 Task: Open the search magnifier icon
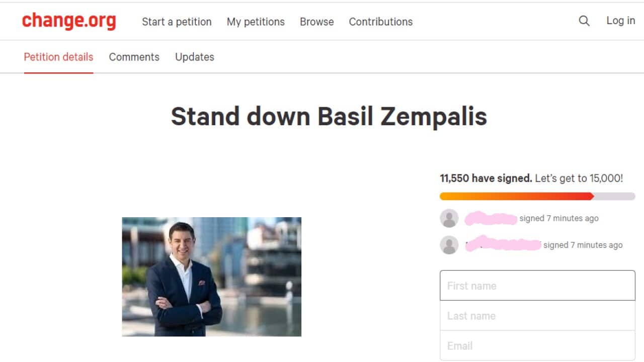click(584, 21)
